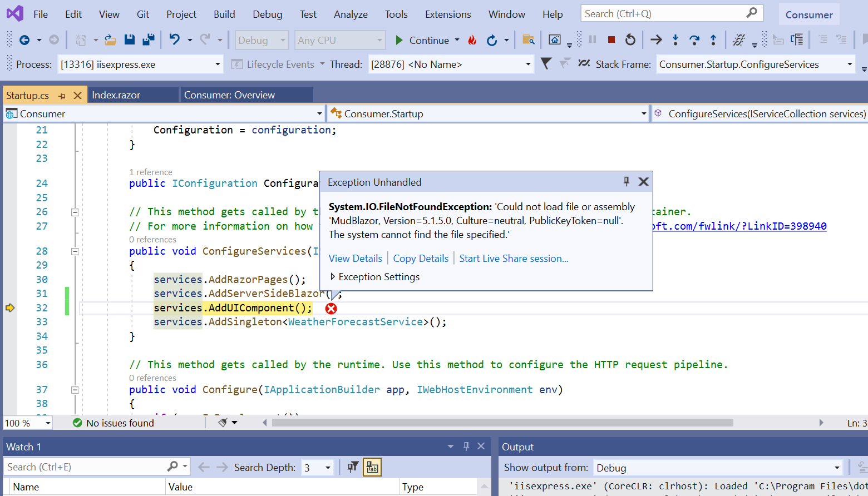Stop debugging with the red square
This screenshot has width=868, height=496.
point(611,40)
